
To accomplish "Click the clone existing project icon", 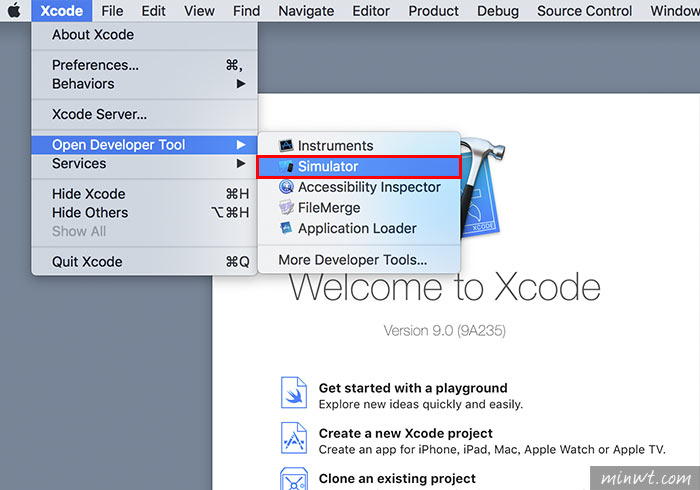I will (x=294, y=478).
